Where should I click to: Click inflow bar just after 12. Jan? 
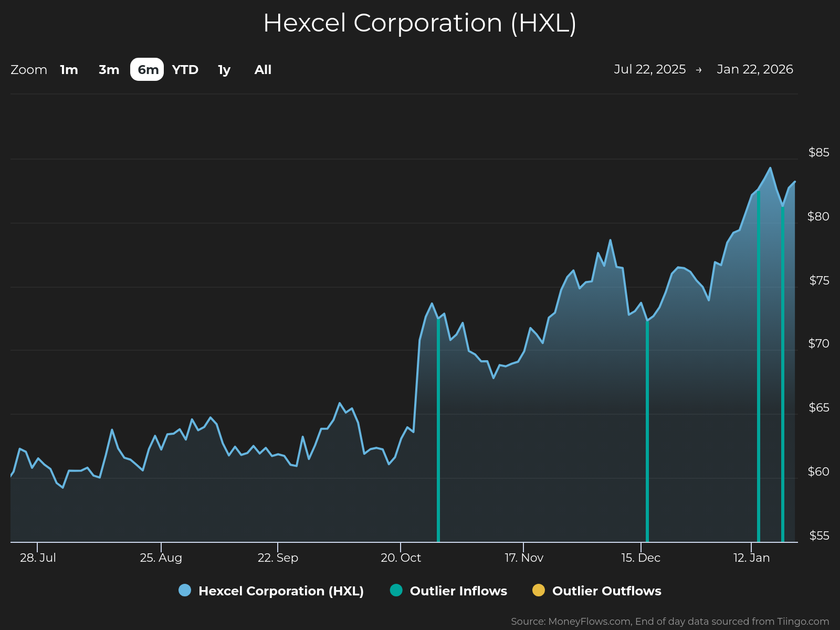759,366
